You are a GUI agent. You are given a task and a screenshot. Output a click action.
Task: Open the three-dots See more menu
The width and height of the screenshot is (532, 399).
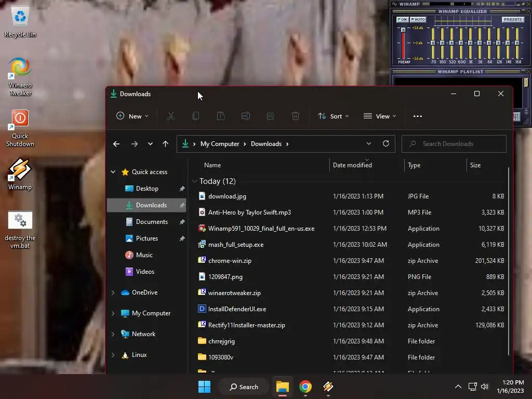pyautogui.click(x=418, y=116)
